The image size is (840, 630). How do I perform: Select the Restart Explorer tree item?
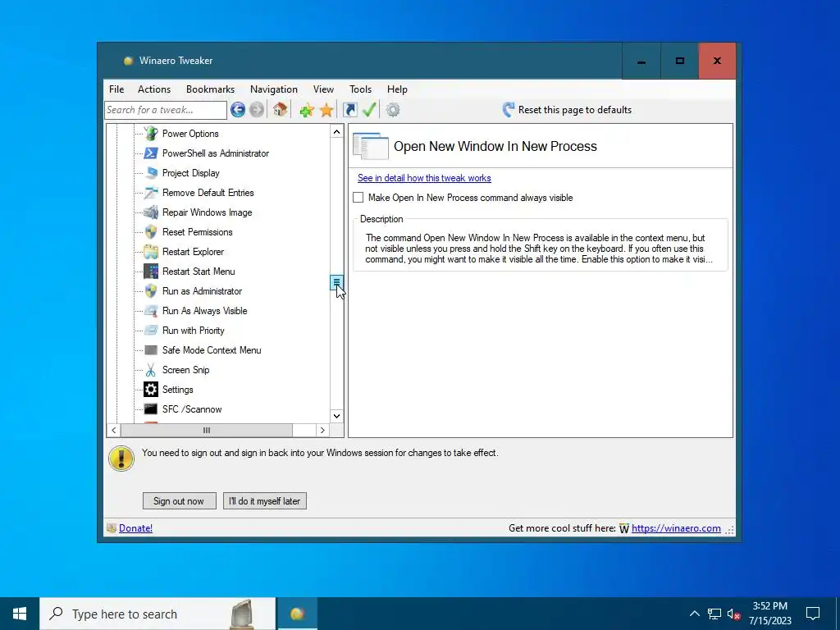pos(193,252)
